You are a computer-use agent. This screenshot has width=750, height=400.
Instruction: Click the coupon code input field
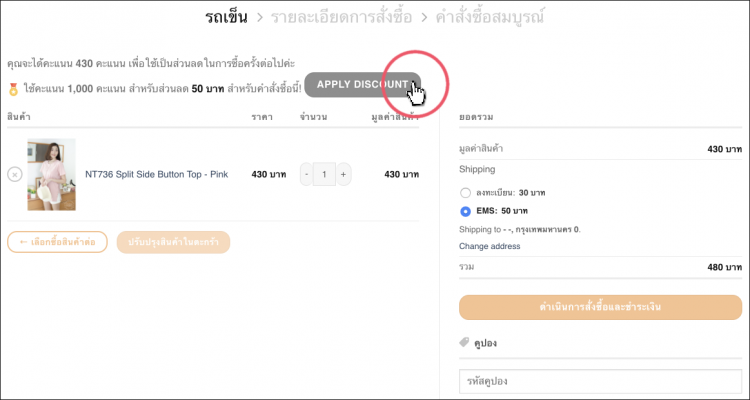(x=601, y=382)
